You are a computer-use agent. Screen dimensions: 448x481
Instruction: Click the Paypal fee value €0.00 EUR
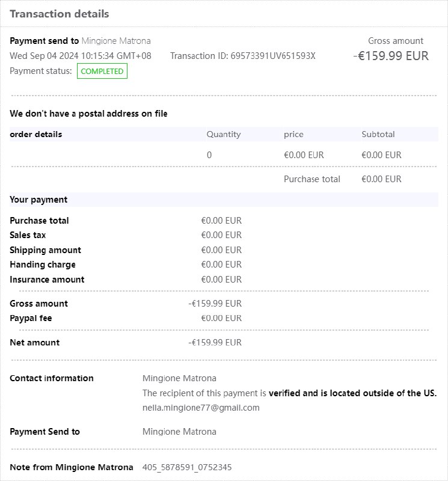coord(221,318)
